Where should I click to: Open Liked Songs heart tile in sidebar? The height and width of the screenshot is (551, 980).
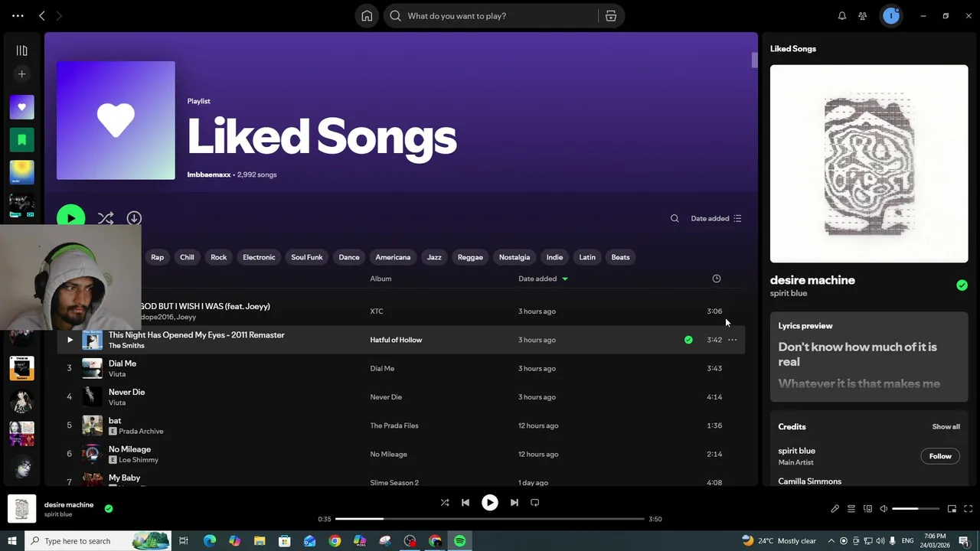click(21, 107)
